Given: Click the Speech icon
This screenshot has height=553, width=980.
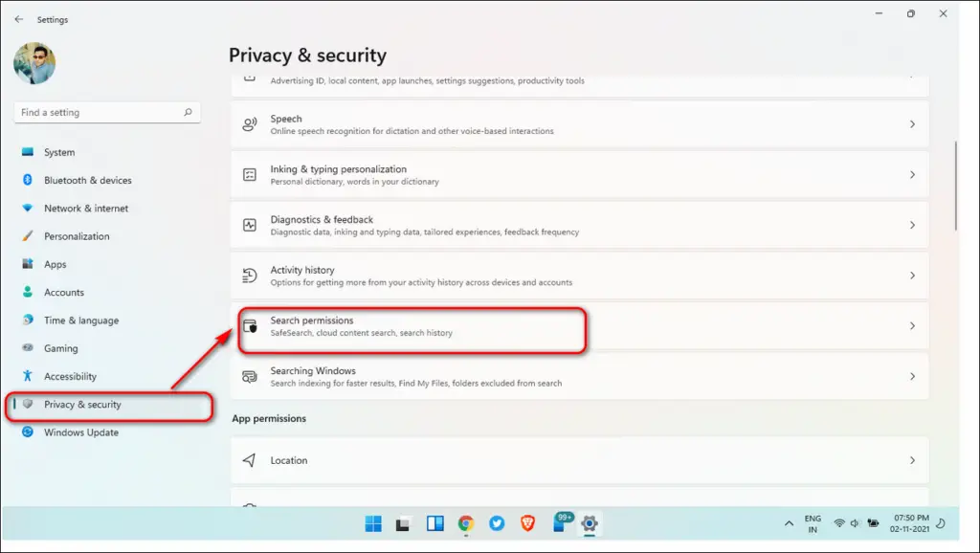Looking at the screenshot, I should pyautogui.click(x=250, y=124).
